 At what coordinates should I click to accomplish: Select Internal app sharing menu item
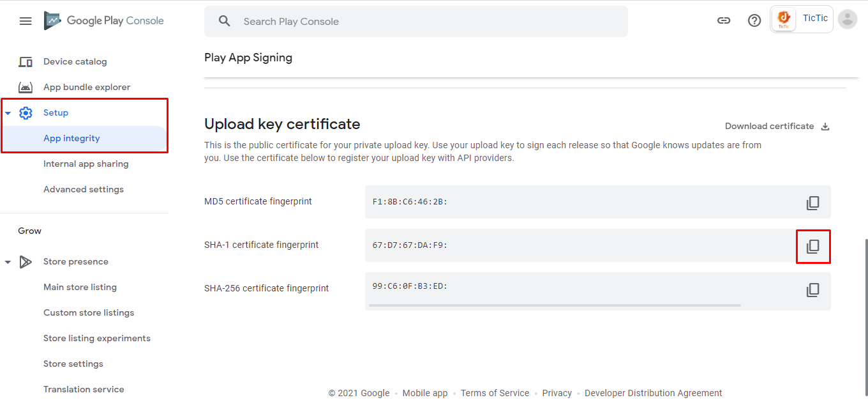pyautogui.click(x=86, y=164)
